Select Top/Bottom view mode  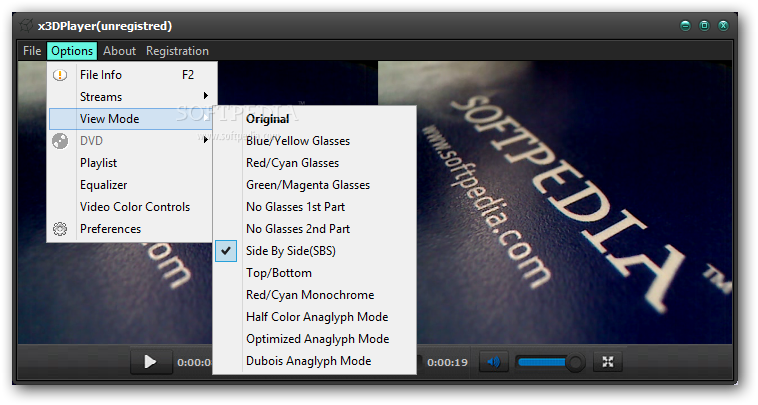[x=314, y=273]
